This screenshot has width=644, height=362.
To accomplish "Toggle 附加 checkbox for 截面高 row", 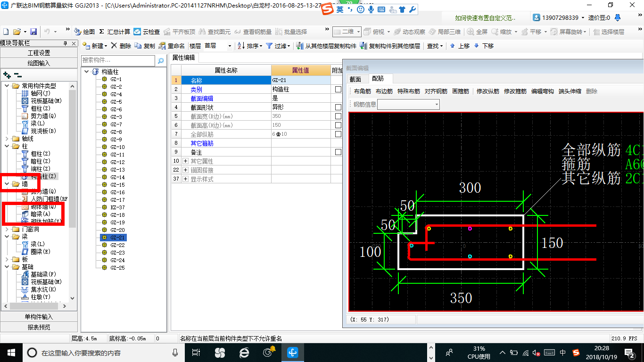I will [338, 125].
